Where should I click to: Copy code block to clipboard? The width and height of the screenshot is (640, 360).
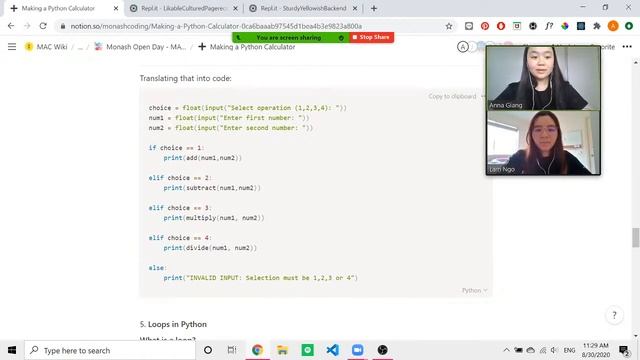tap(452, 96)
